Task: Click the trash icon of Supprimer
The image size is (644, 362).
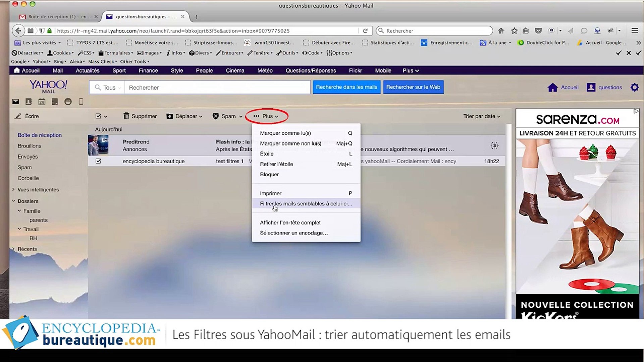Action: coord(126,116)
